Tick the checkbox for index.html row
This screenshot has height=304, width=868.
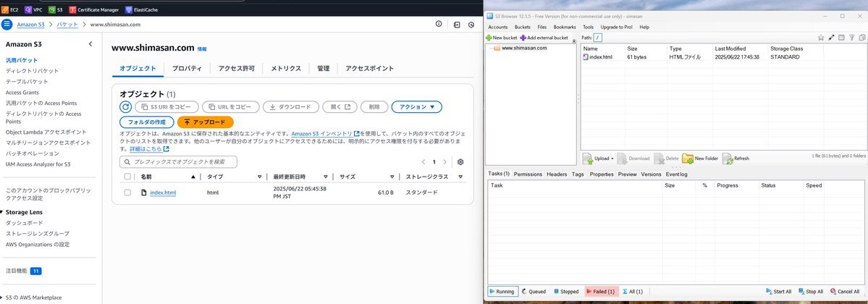point(128,193)
